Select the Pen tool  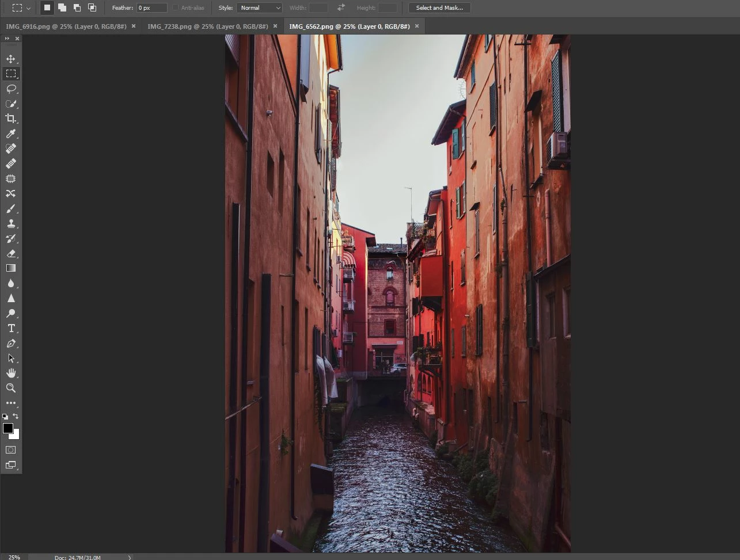tap(11, 343)
